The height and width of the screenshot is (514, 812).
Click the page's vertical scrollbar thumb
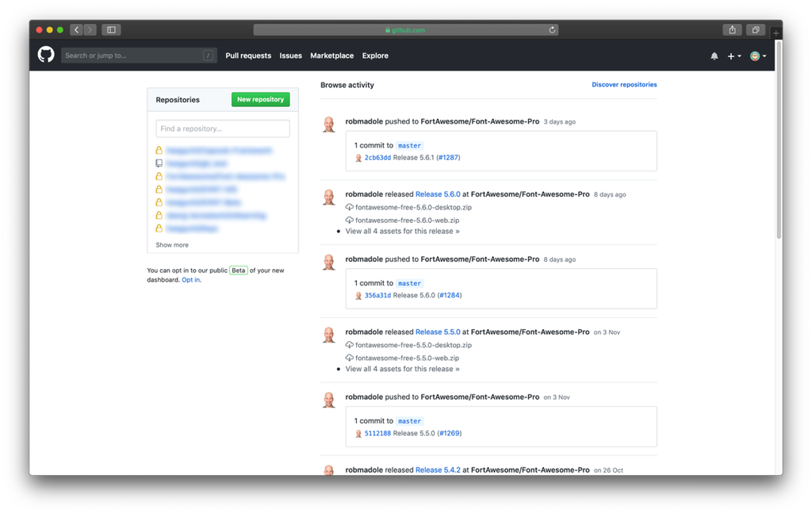[779, 140]
